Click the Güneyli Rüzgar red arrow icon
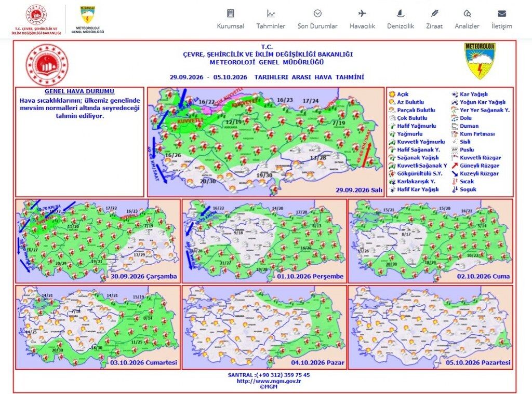The height and width of the screenshot is (394, 532). (x=455, y=166)
